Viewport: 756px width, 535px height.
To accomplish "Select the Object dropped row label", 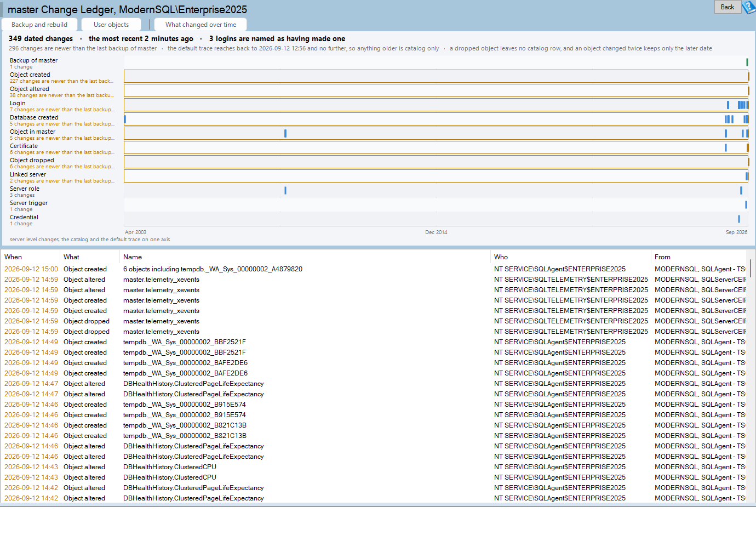I will tap(32, 160).
